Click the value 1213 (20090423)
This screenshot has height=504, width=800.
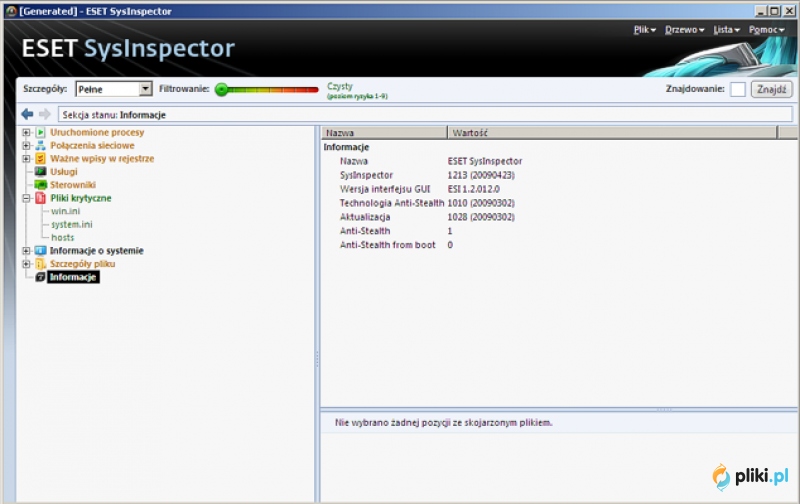coord(481,175)
